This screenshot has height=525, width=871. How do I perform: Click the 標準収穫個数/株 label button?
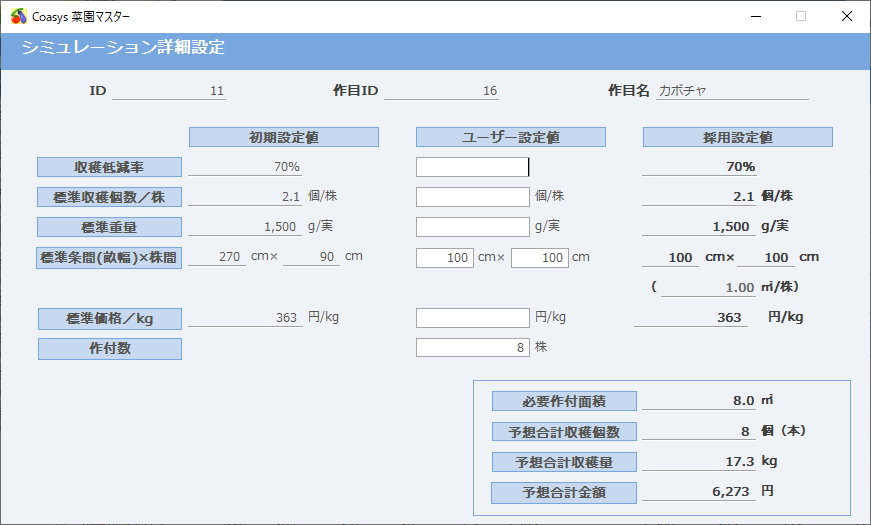coord(109,197)
